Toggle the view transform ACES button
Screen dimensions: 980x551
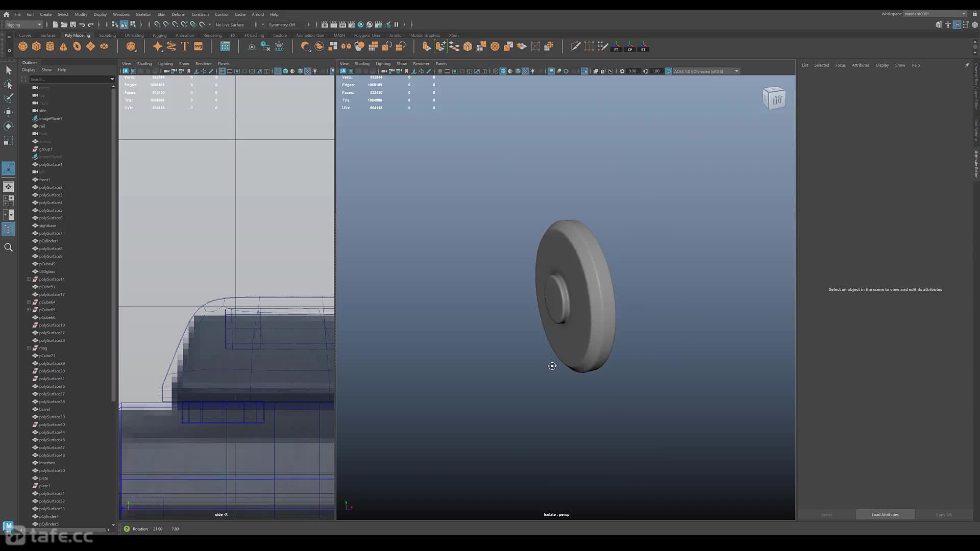pyautogui.click(x=669, y=71)
